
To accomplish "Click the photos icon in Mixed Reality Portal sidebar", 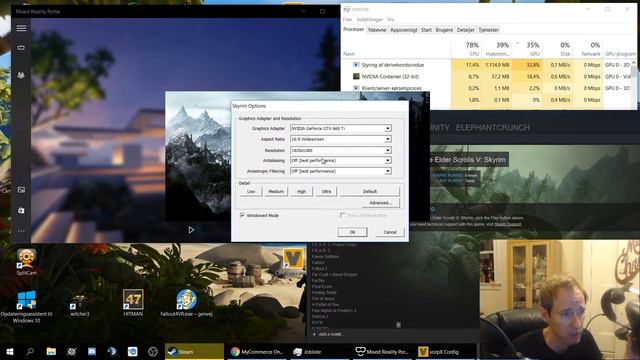I will (x=21, y=190).
